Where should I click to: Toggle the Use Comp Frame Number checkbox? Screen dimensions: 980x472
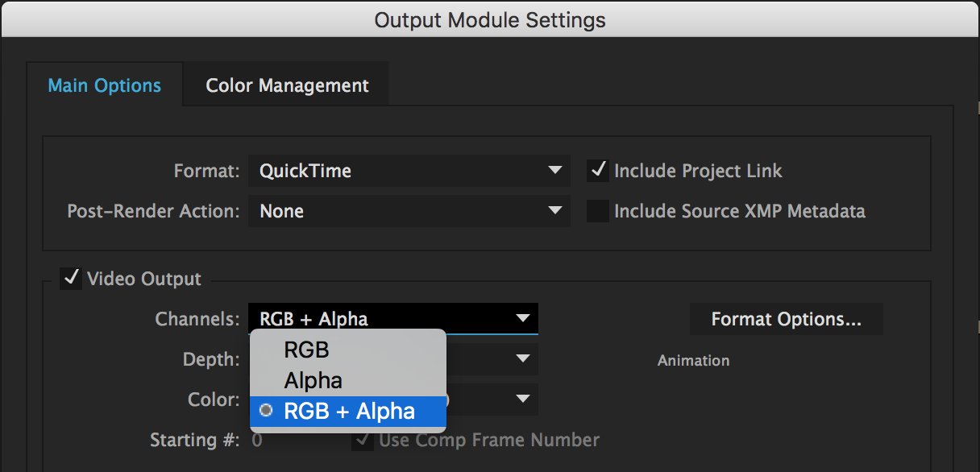[x=363, y=440]
